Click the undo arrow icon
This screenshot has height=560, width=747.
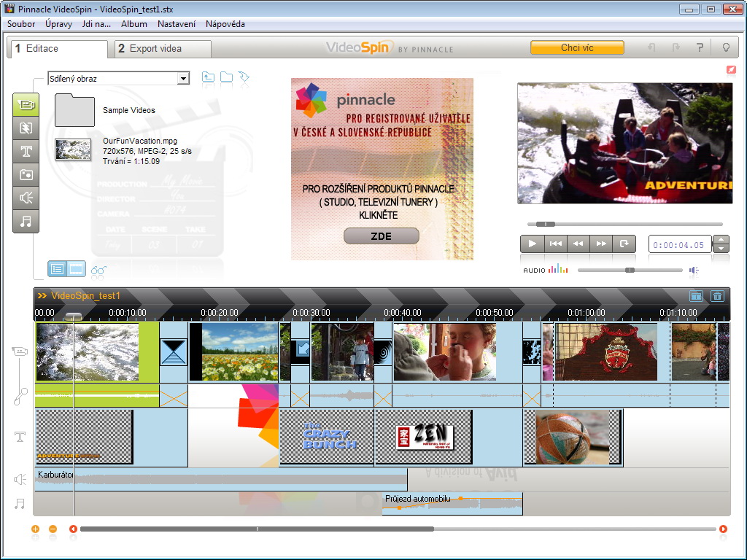tap(651, 47)
